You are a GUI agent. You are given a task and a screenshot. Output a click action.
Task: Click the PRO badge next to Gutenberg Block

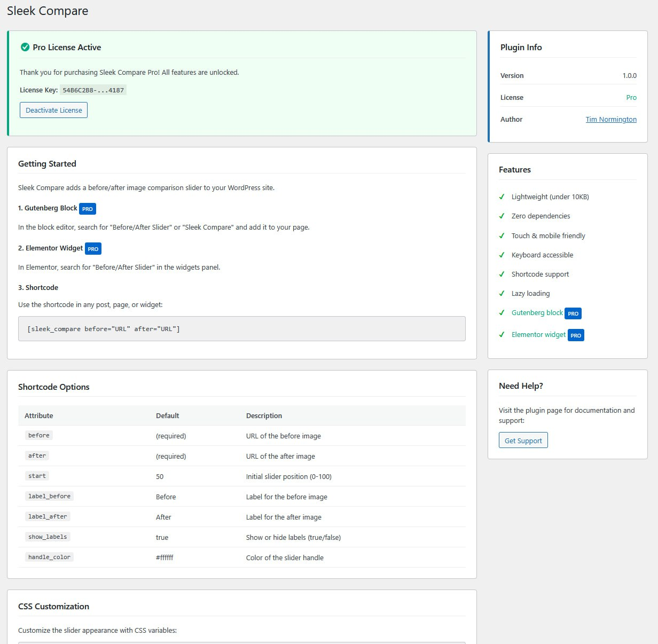(87, 209)
